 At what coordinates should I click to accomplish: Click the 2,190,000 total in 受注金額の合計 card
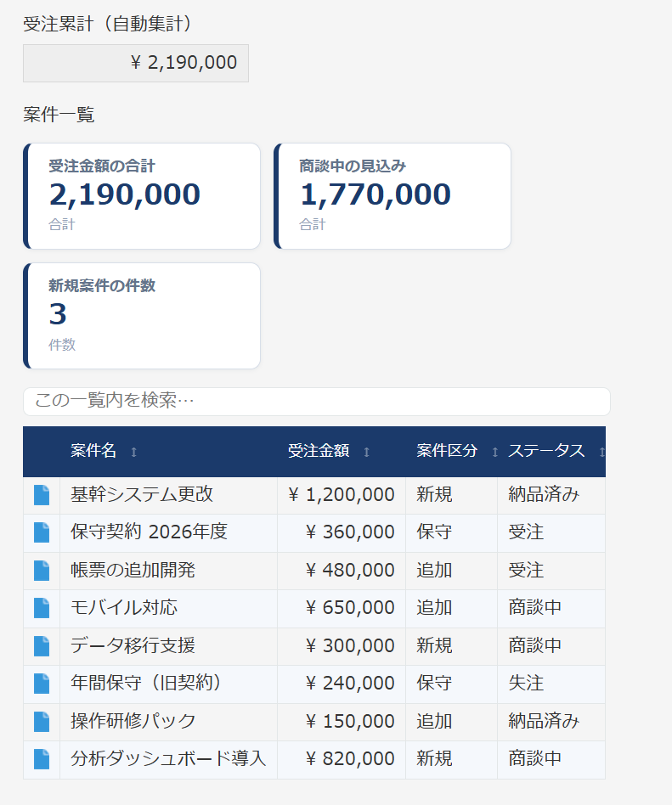point(125,195)
